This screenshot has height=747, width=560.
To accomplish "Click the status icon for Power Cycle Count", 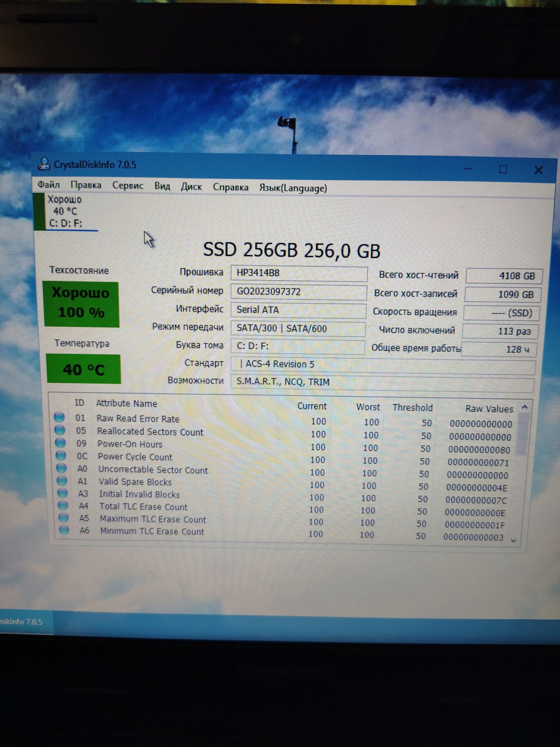I will point(61,455).
